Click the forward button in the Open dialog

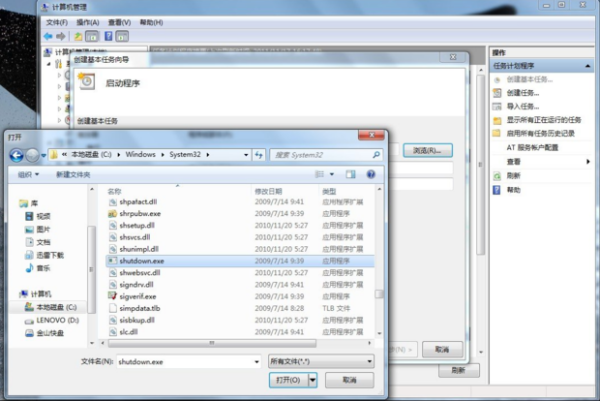33,155
